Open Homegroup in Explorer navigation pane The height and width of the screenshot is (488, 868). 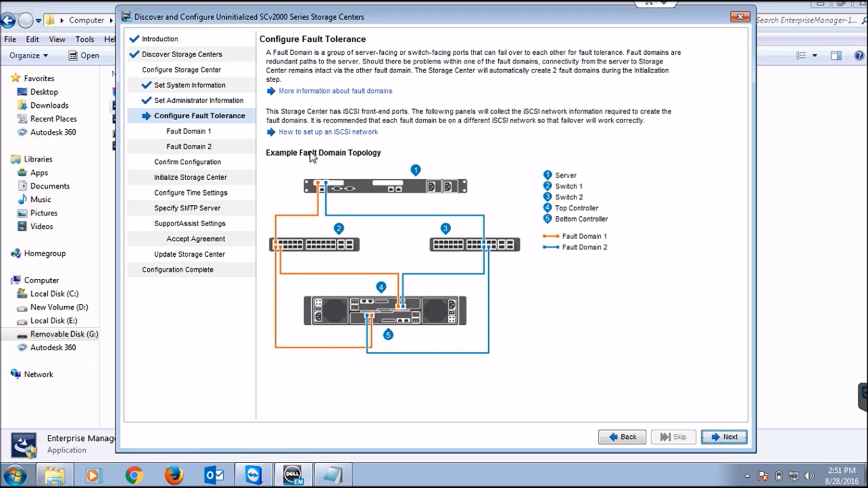click(38, 254)
